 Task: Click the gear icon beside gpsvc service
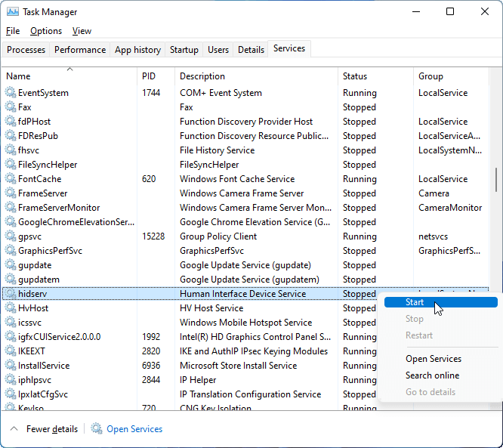(11, 236)
